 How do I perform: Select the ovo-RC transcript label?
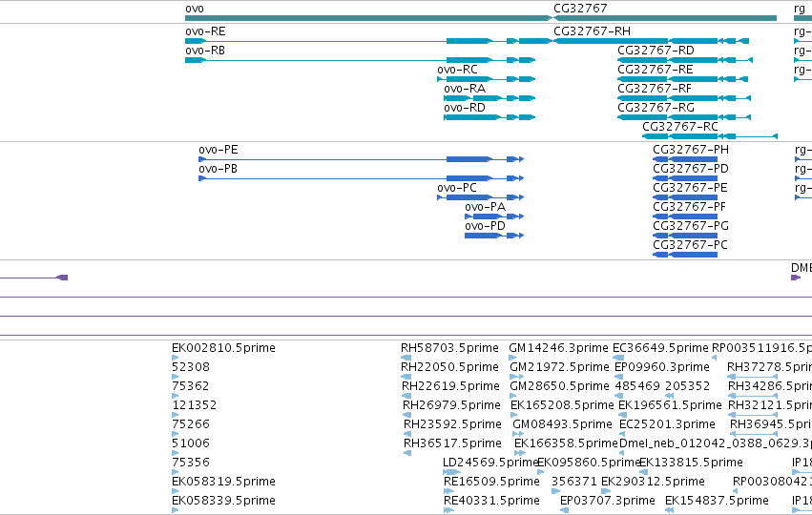point(457,70)
